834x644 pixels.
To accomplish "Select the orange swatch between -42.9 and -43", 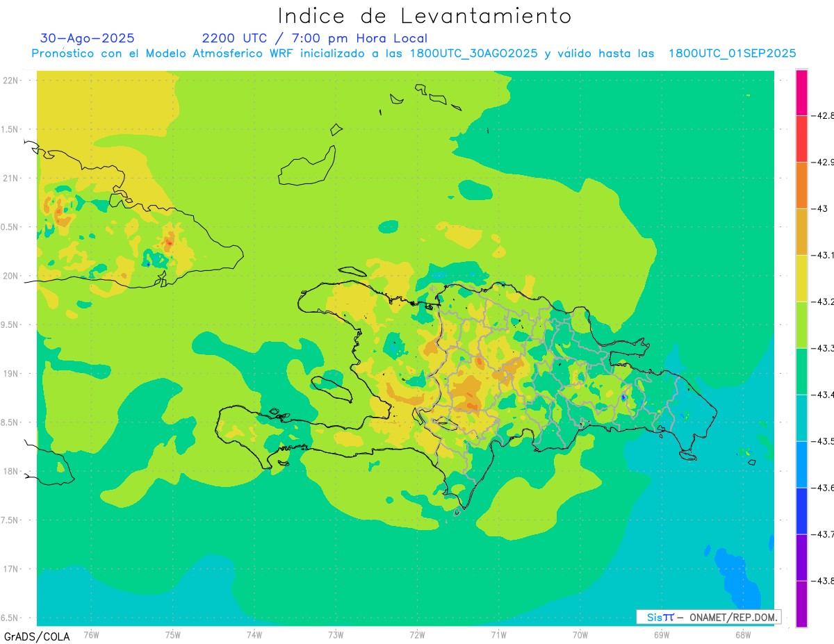I will point(801,185).
